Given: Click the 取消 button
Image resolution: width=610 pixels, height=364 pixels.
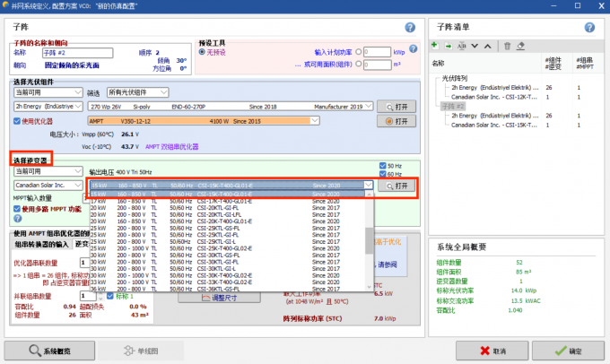Looking at the screenshot, I should [492, 351].
